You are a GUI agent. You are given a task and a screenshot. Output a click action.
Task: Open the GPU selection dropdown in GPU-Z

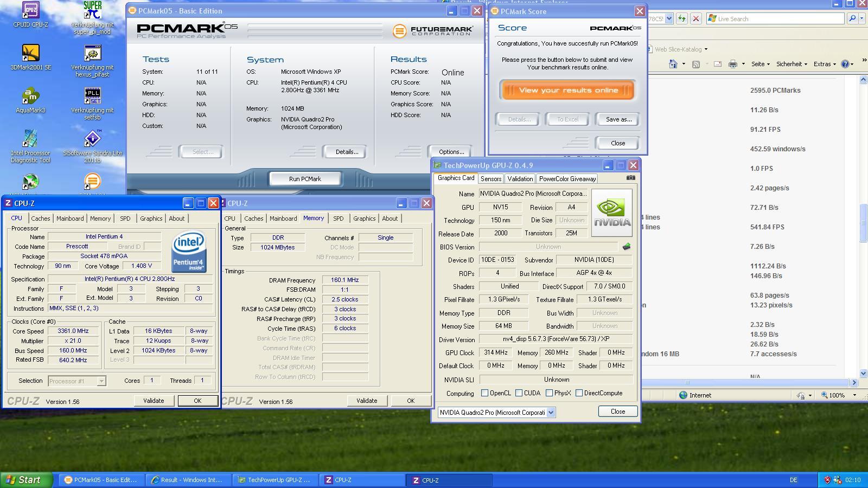tap(551, 413)
